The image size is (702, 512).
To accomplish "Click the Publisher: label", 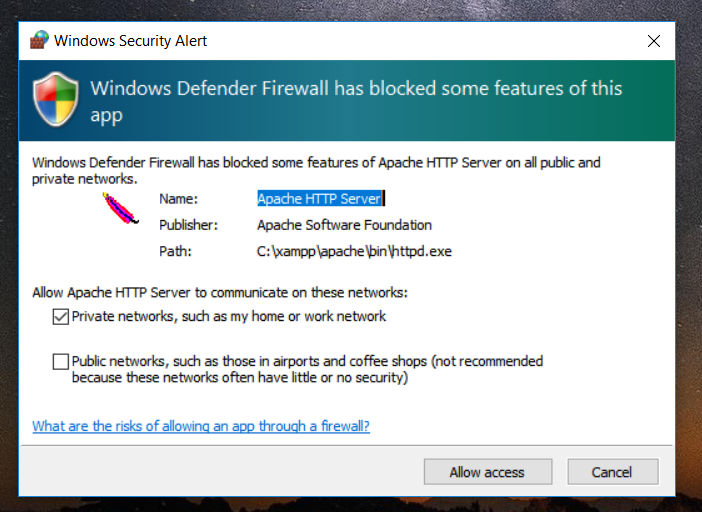I will (x=188, y=225).
